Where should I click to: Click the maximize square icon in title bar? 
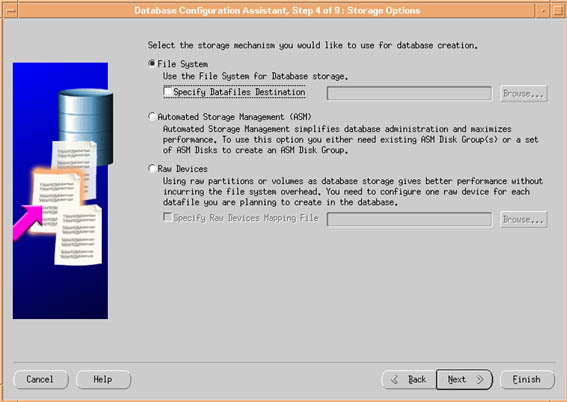coord(557,11)
